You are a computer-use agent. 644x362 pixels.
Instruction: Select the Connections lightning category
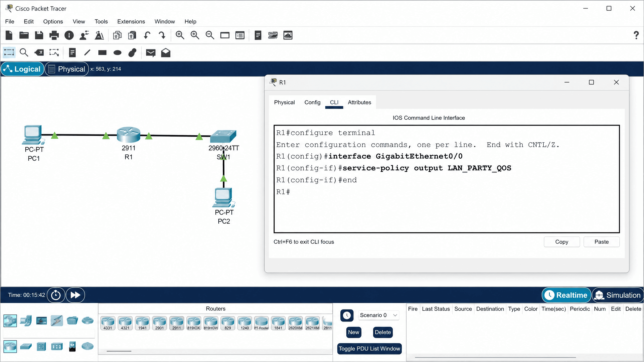point(57,321)
